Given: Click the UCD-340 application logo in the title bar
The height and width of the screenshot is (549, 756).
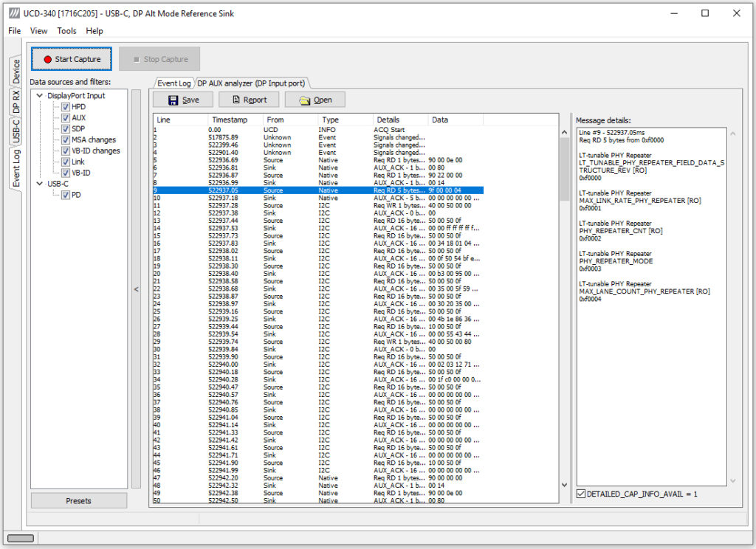Looking at the screenshot, I should [13, 13].
